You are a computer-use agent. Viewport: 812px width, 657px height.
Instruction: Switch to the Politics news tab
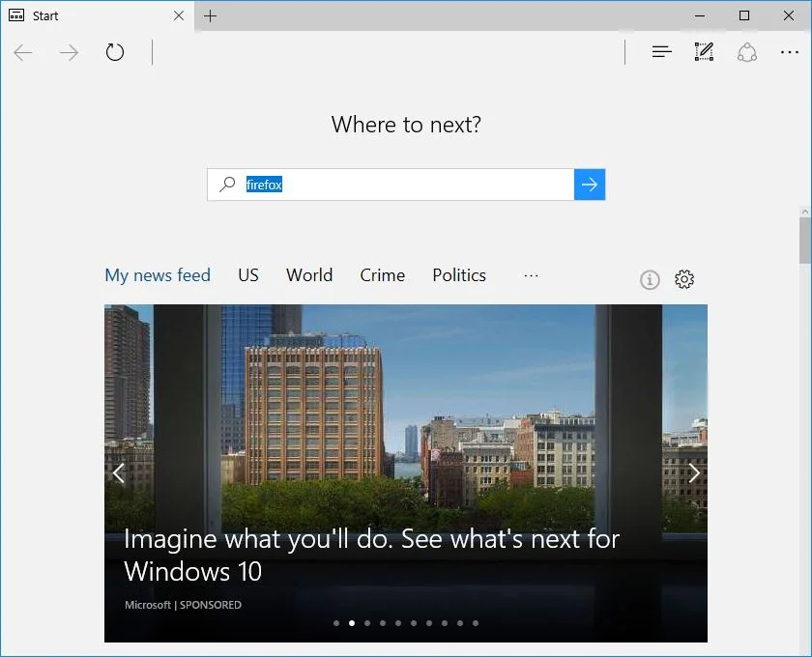click(459, 275)
